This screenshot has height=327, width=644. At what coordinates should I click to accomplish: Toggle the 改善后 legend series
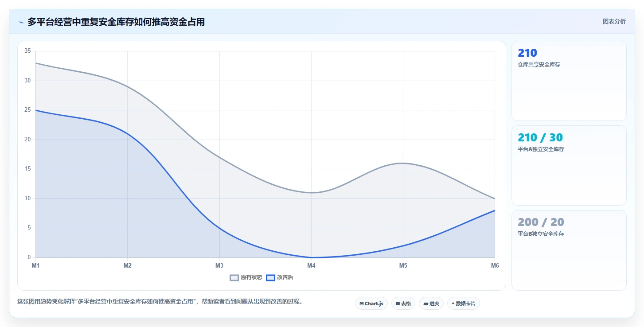(x=280, y=278)
